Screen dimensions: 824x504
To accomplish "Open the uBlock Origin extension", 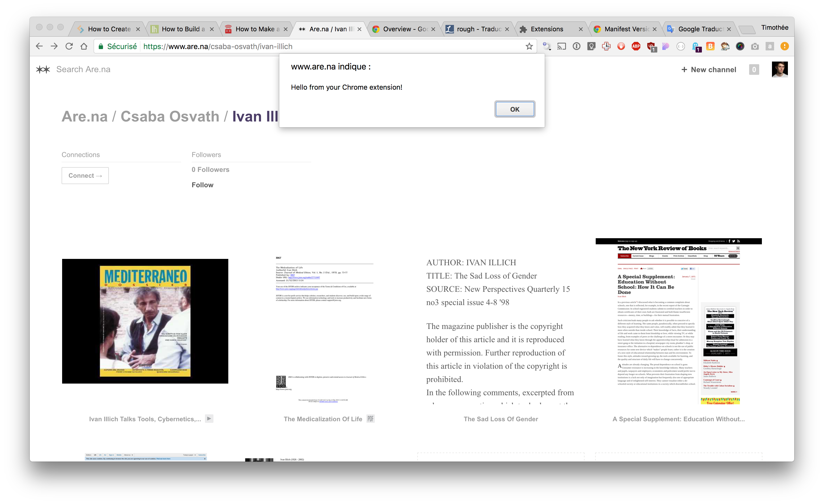I will pyautogui.click(x=651, y=47).
